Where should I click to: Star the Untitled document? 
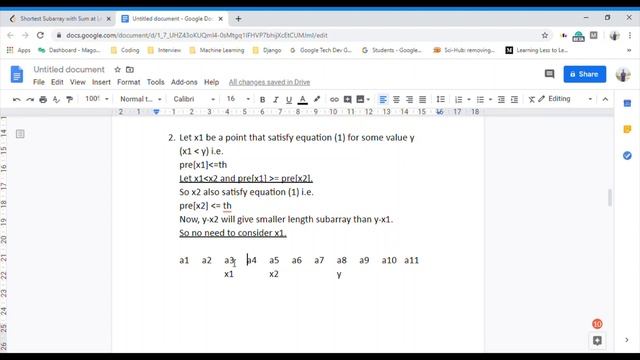click(118, 69)
